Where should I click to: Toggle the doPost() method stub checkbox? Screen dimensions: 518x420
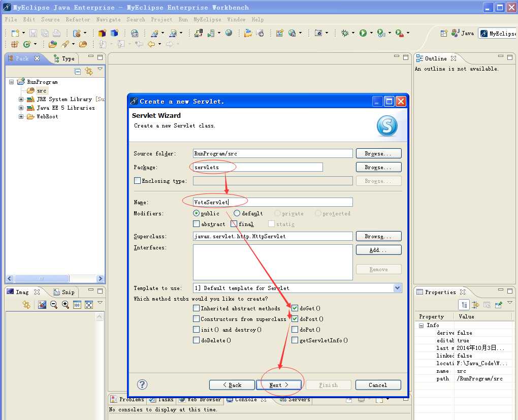pyautogui.click(x=295, y=319)
